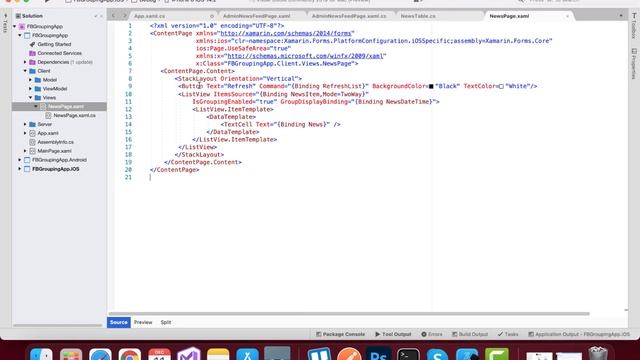Launch Google Chrome from the Dock
The height and width of the screenshot is (360, 640).
(x=130, y=354)
